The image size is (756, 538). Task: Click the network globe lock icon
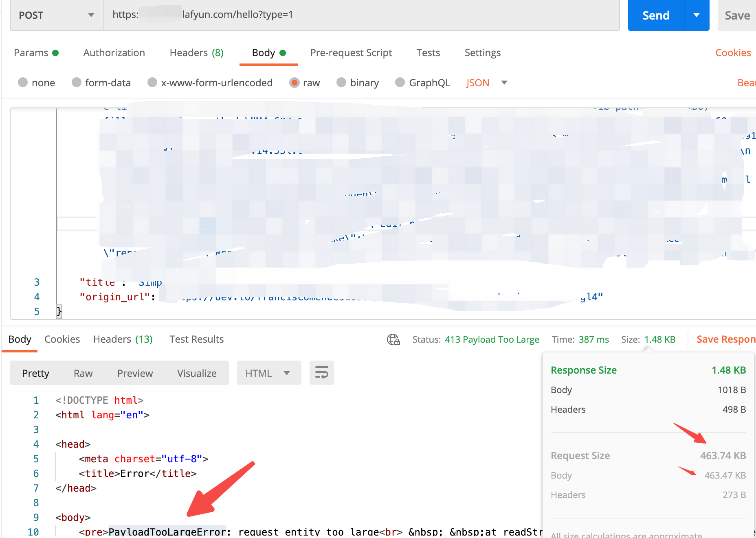coord(393,339)
